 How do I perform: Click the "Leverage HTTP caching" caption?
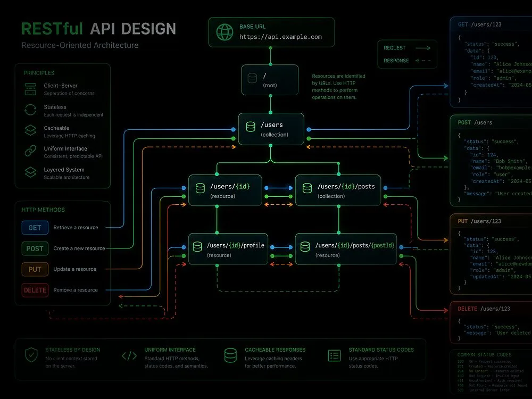coord(70,136)
